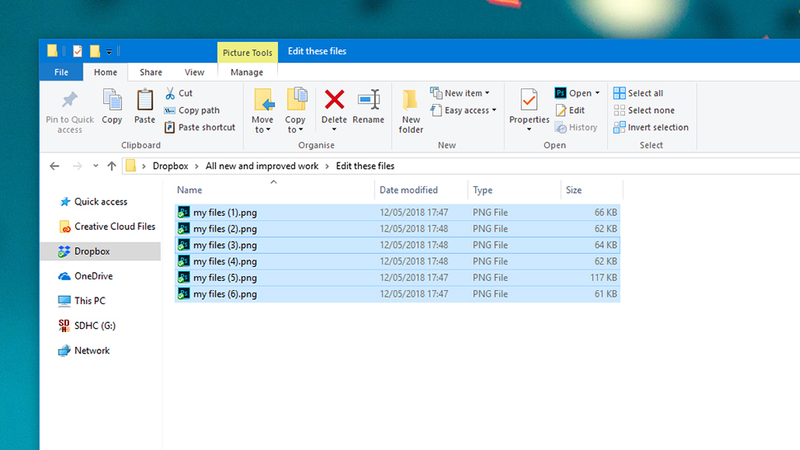This screenshot has width=800, height=450.
Task: Open the Properties dropdown arrow
Action: point(529,130)
